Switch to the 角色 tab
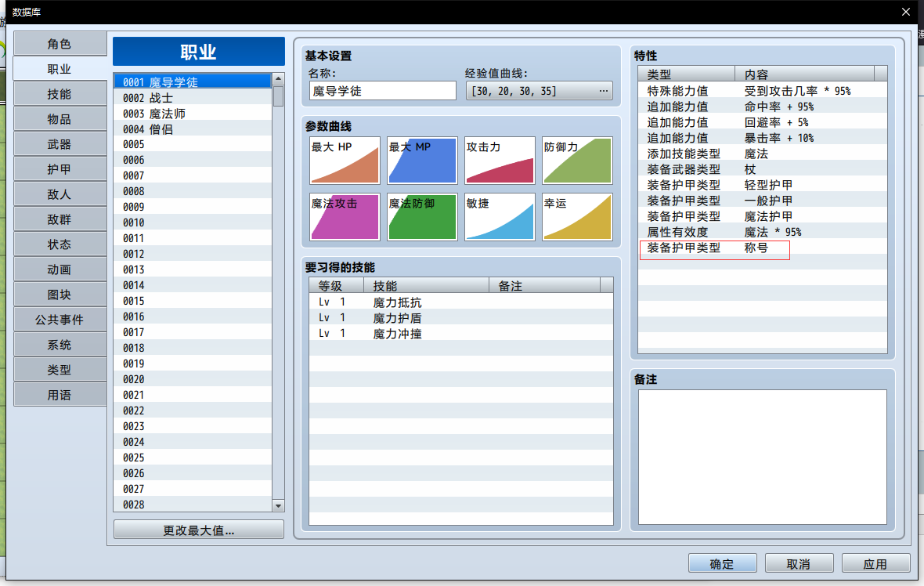 (x=60, y=44)
